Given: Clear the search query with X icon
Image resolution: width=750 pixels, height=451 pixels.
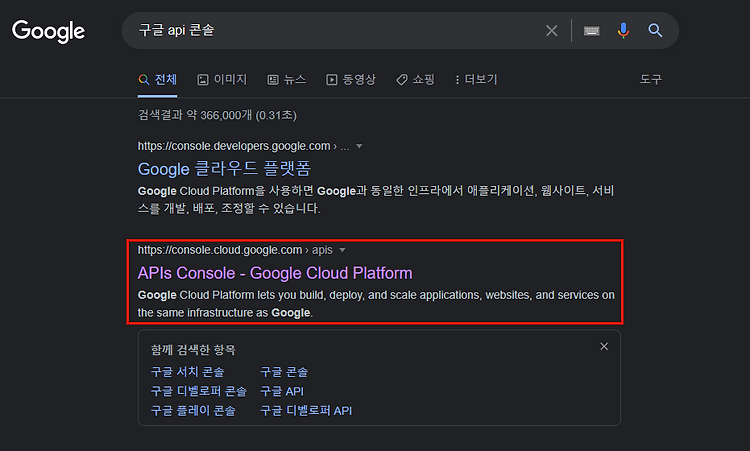Looking at the screenshot, I should tap(551, 31).
